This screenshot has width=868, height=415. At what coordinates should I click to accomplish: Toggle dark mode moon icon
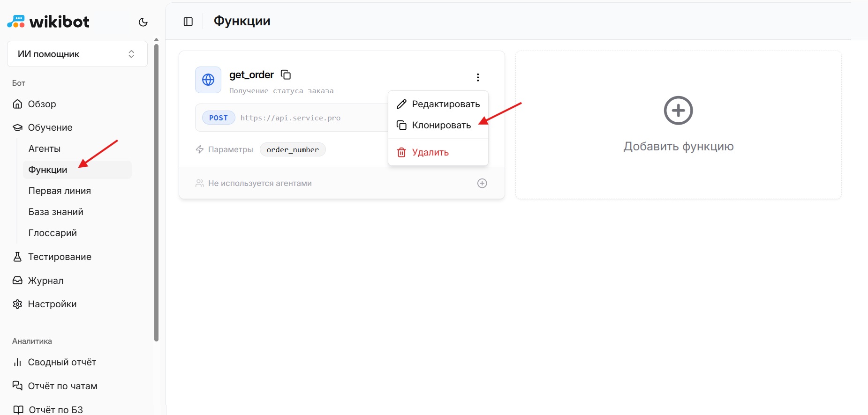pos(143,22)
